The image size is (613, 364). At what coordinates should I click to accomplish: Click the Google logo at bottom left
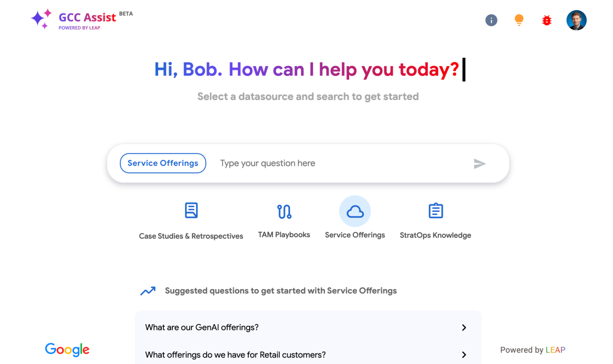tap(67, 349)
